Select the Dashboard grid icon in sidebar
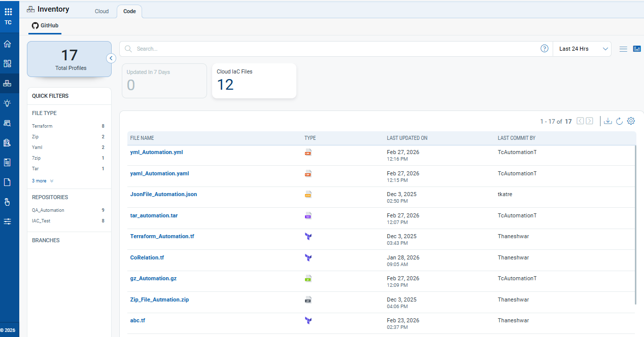This screenshot has width=644, height=337. pos(8,63)
